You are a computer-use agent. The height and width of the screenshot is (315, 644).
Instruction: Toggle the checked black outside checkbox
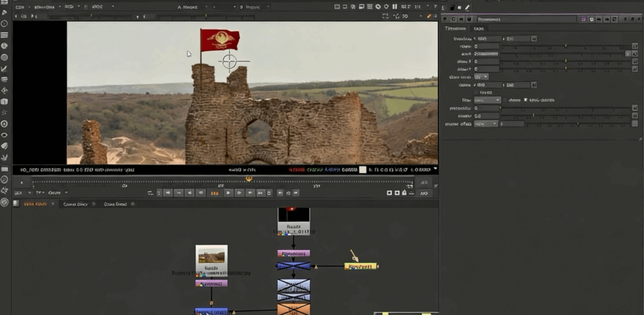click(x=526, y=100)
